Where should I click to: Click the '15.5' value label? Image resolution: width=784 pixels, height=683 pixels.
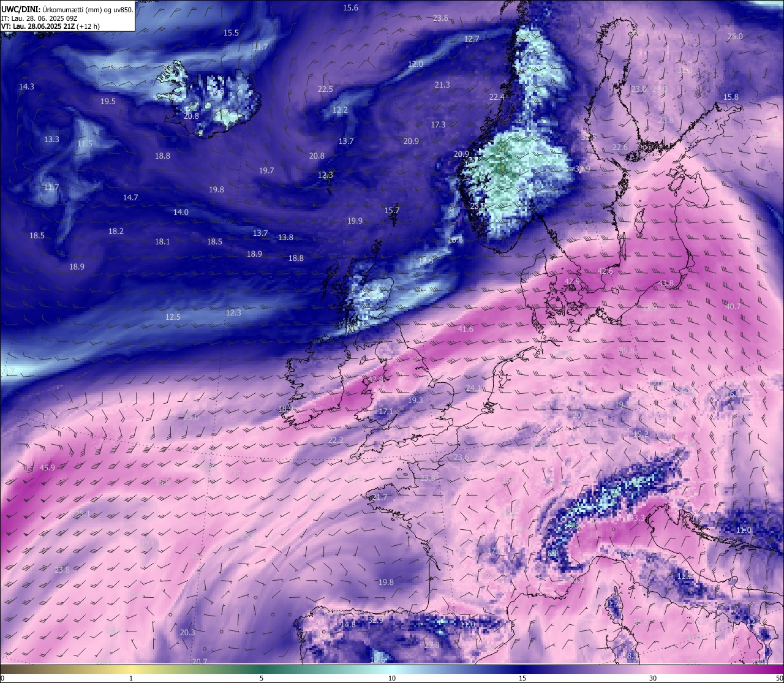pos(231,32)
